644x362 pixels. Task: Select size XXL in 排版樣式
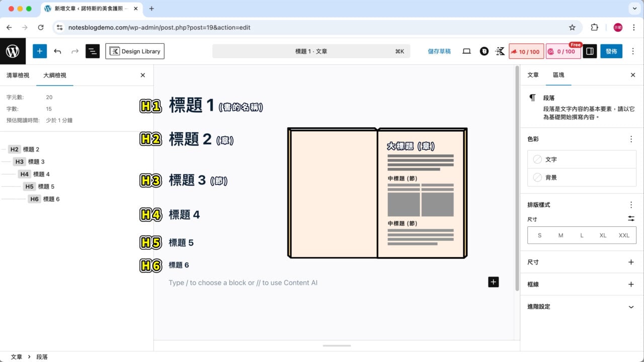624,235
